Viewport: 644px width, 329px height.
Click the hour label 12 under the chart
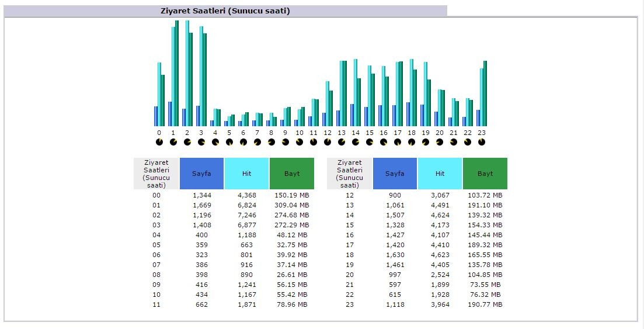click(x=328, y=133)
